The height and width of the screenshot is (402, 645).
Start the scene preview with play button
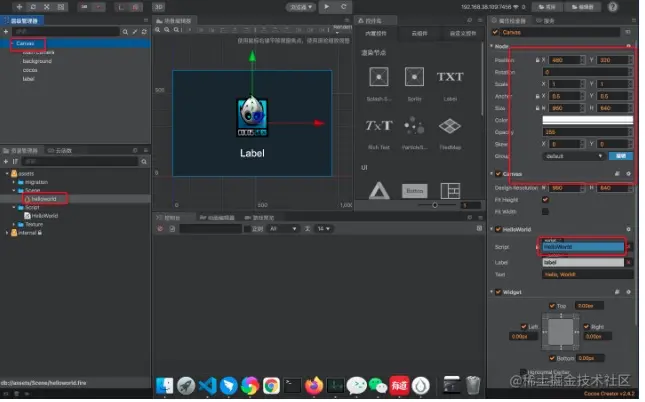[327, 7]
